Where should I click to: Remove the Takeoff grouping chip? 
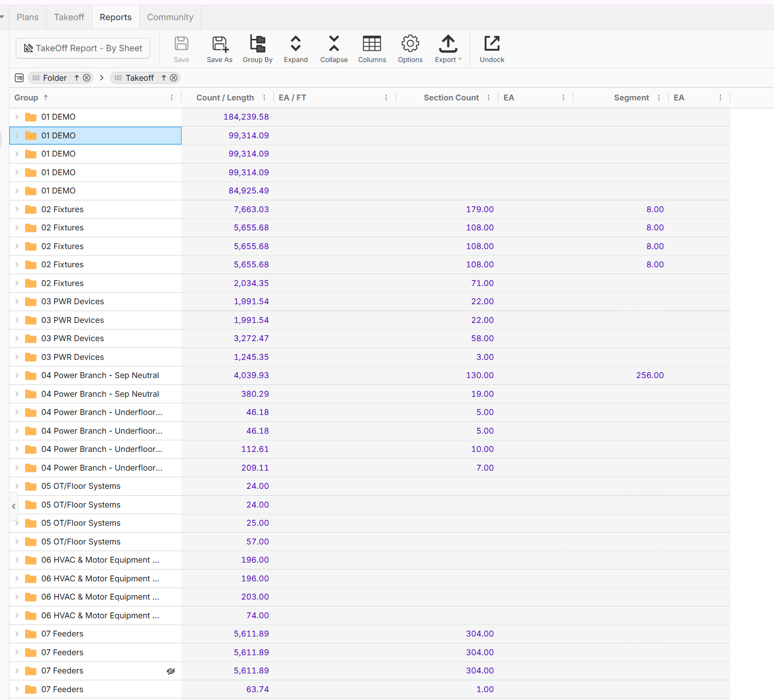(174, 78)
